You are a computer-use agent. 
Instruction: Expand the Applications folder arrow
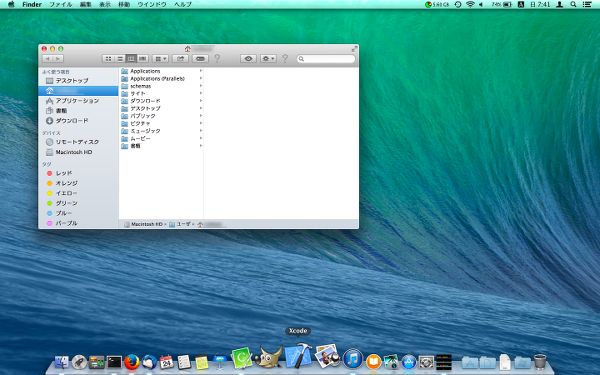pyautogui.click(x=201, y=71)
